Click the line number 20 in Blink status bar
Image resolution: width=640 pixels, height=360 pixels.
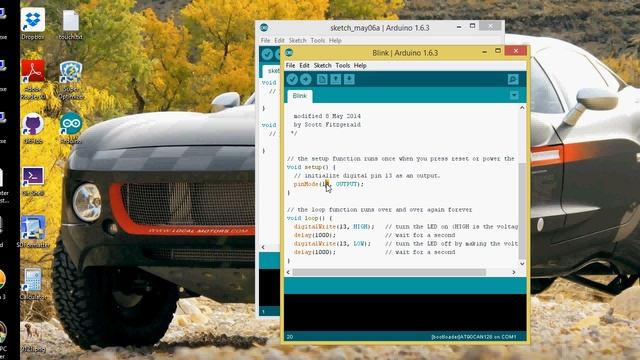click(x=289, y=337)
